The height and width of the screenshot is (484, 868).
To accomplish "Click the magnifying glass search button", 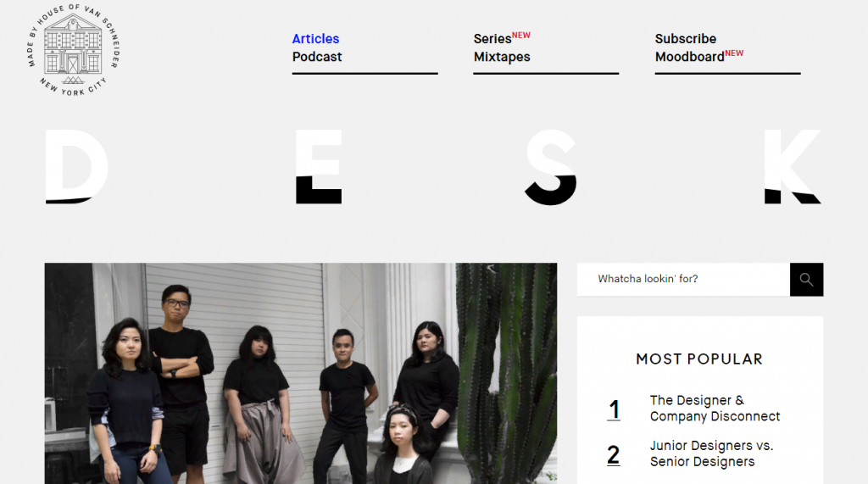I will 806,280.
